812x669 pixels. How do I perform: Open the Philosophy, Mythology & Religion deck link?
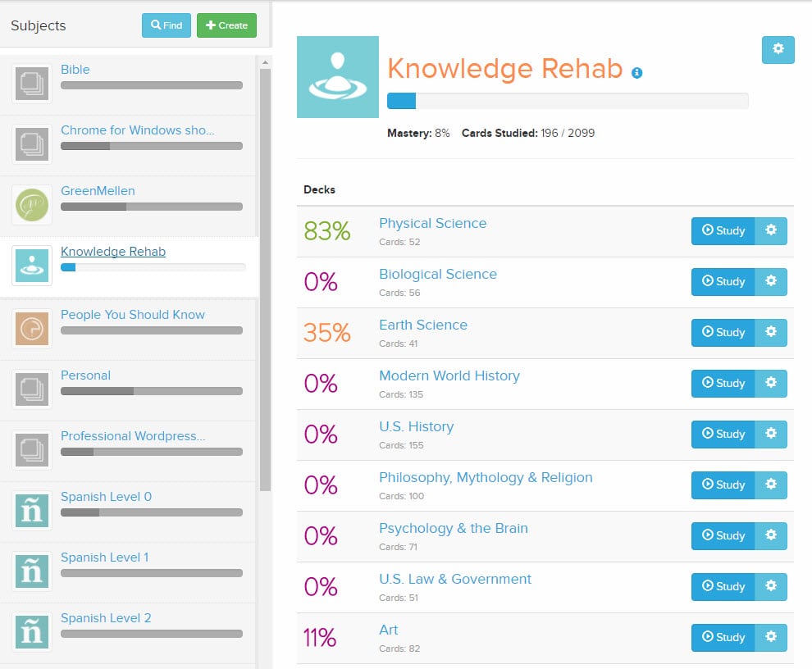point(486,477)
